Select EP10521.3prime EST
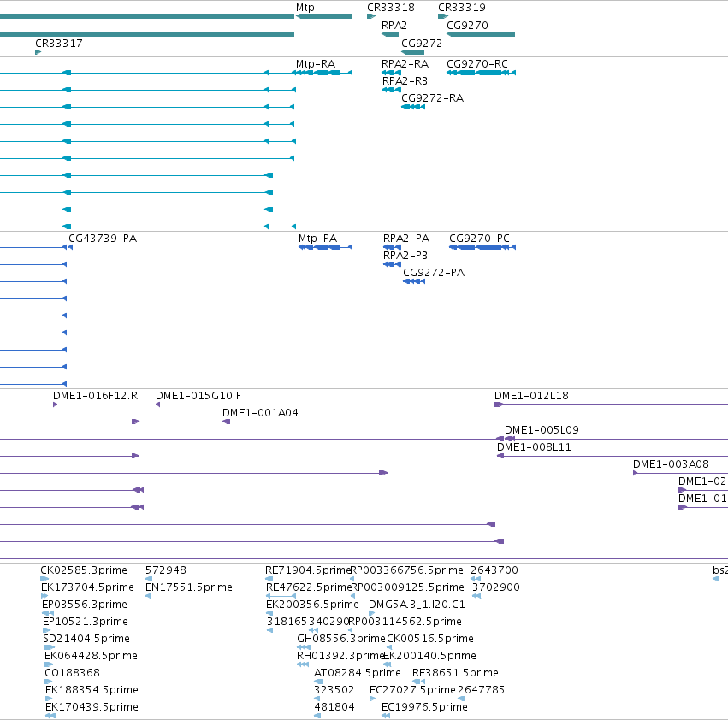The image size is (728, 720). [46, 630]
